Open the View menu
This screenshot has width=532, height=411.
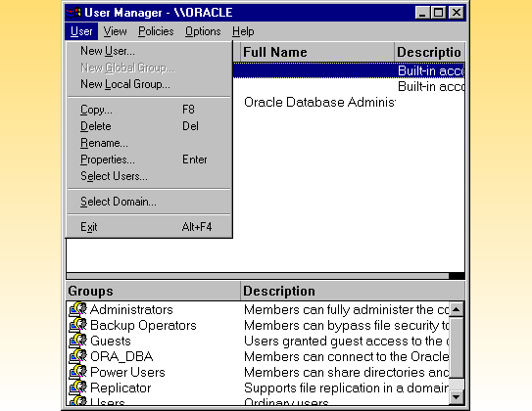(x=115, y=31)
